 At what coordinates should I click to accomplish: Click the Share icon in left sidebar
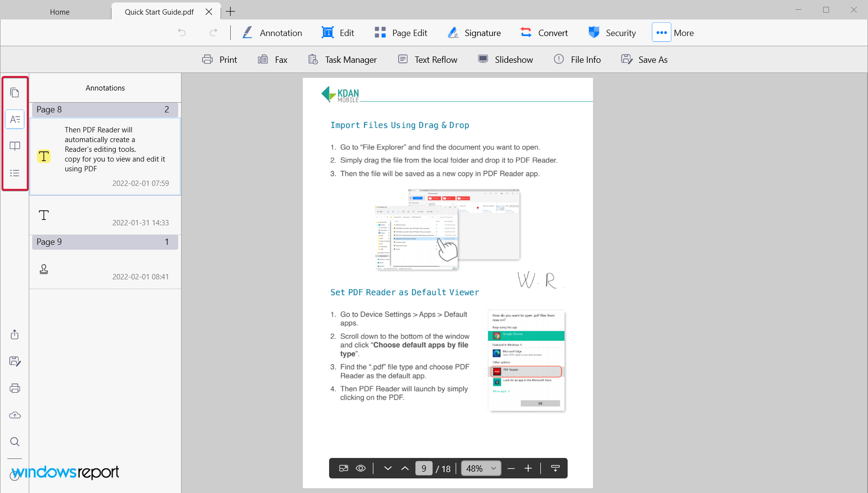(15, 334)
